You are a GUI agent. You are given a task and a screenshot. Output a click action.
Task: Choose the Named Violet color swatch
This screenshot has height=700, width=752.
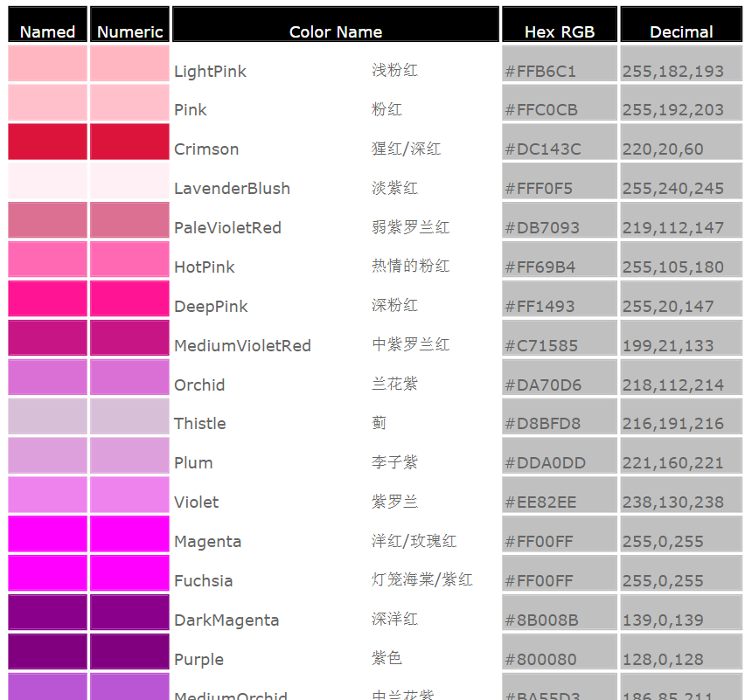point(47,495)
